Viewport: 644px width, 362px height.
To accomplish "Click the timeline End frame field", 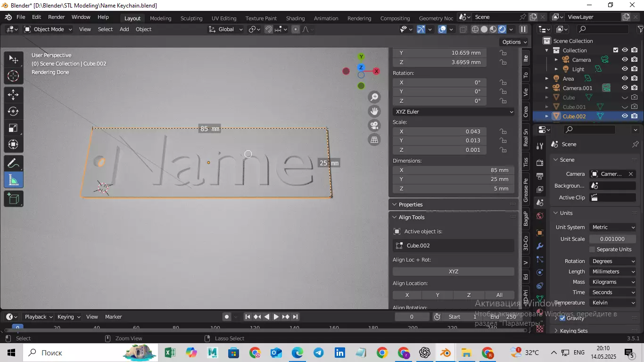I will click(x=504, y=317).
